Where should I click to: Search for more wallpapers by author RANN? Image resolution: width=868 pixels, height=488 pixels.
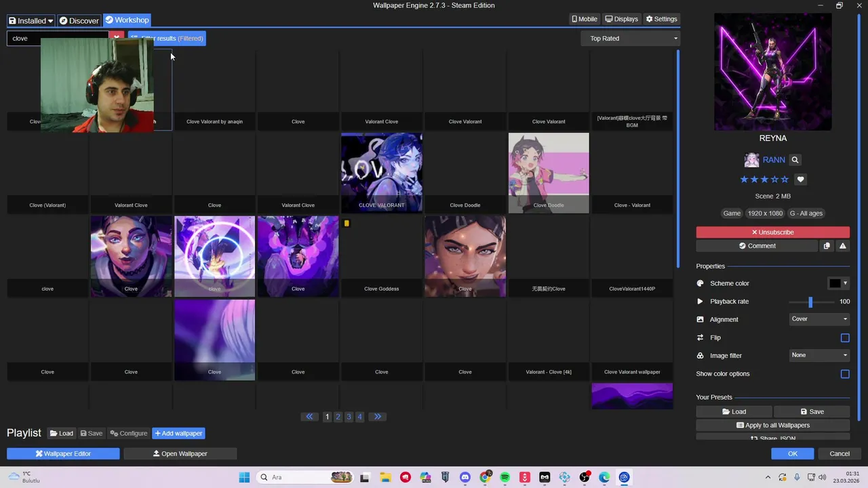(x=795, y=160)
